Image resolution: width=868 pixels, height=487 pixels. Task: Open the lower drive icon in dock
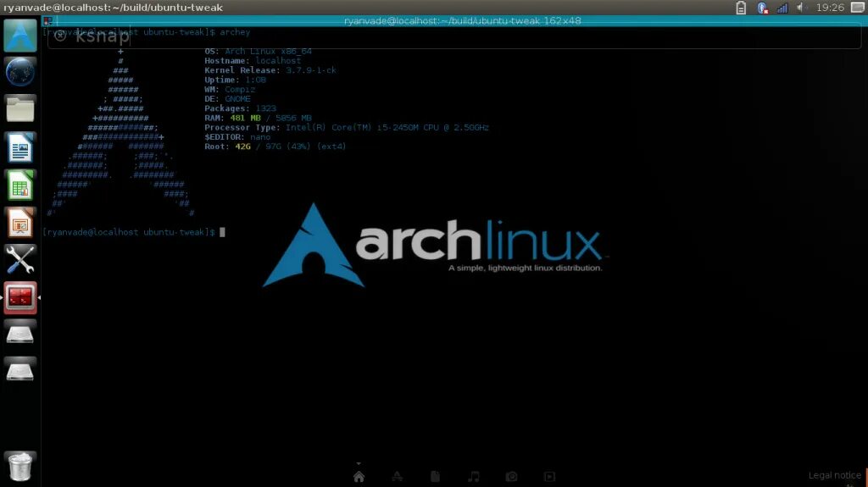click(x=20, y=371)
